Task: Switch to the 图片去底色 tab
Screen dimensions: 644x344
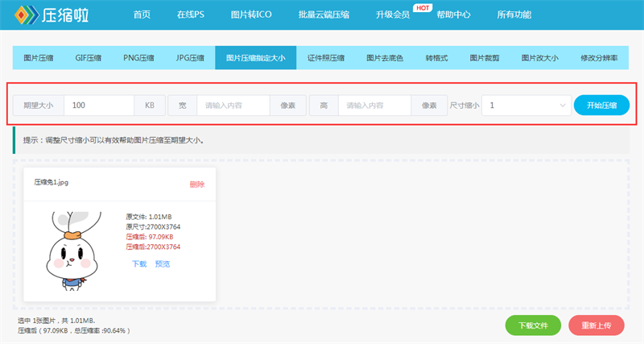Action: click(385, 58)
